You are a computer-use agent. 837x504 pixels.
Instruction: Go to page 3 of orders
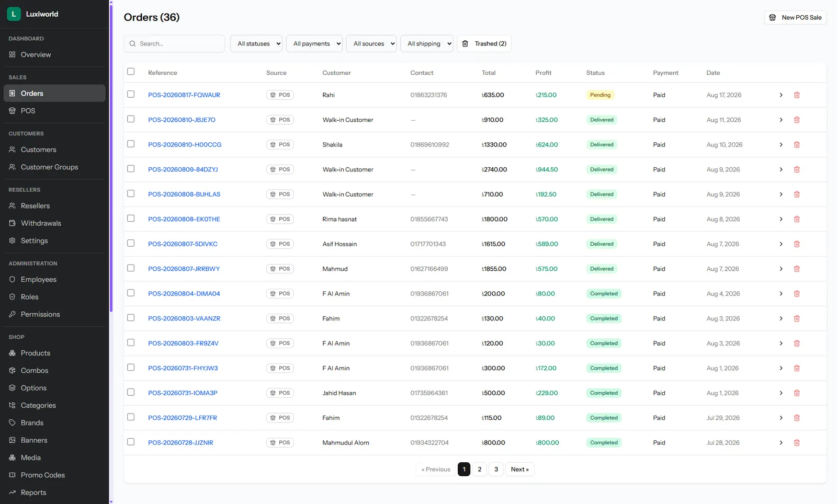pos(496,469)
